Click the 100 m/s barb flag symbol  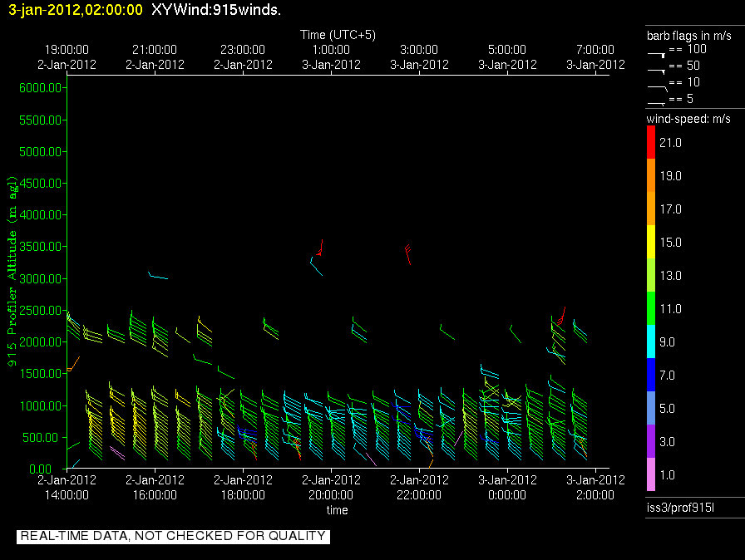tap(657, 52)
